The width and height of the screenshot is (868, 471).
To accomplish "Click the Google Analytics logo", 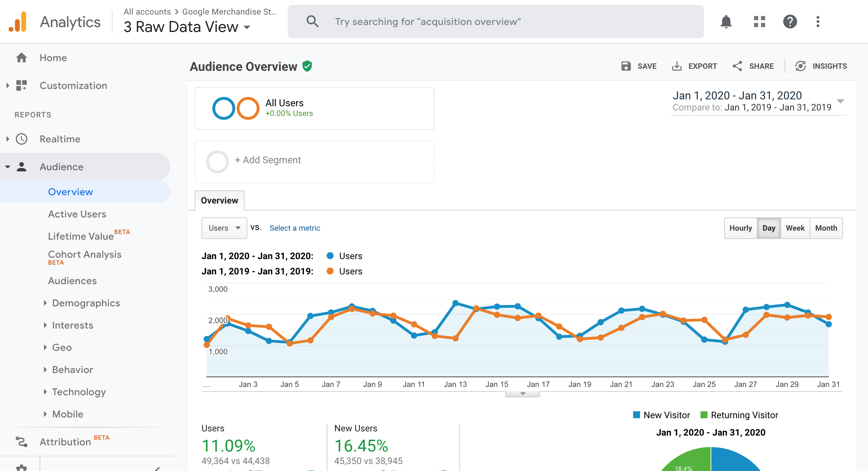I will (x=17, y=22).
